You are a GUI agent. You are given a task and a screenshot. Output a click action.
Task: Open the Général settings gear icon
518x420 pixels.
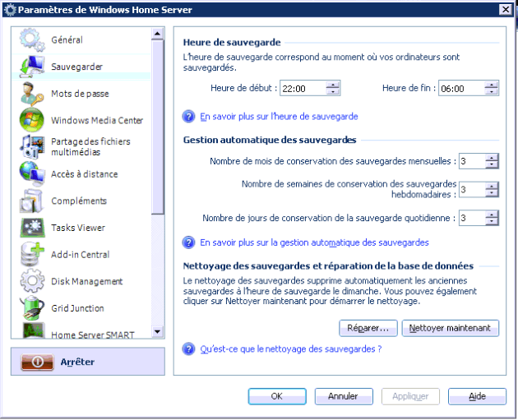point(32,40)
